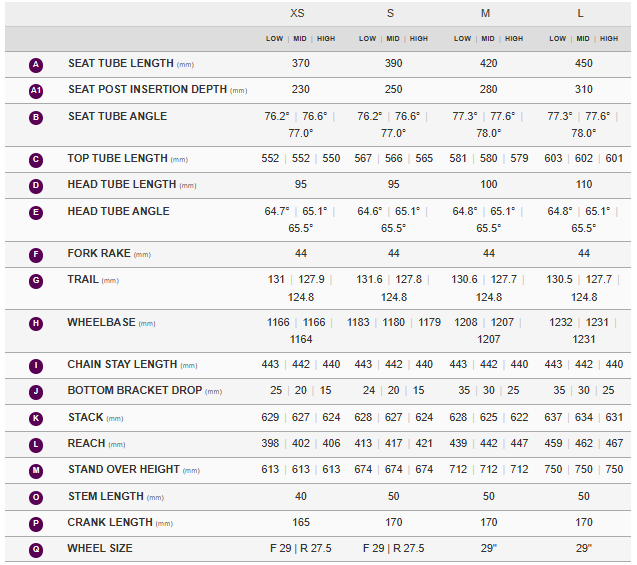Click the S size column header
The height and width of the screenshot is (565, 637).
pyautogui.click(x=393, y=13)
